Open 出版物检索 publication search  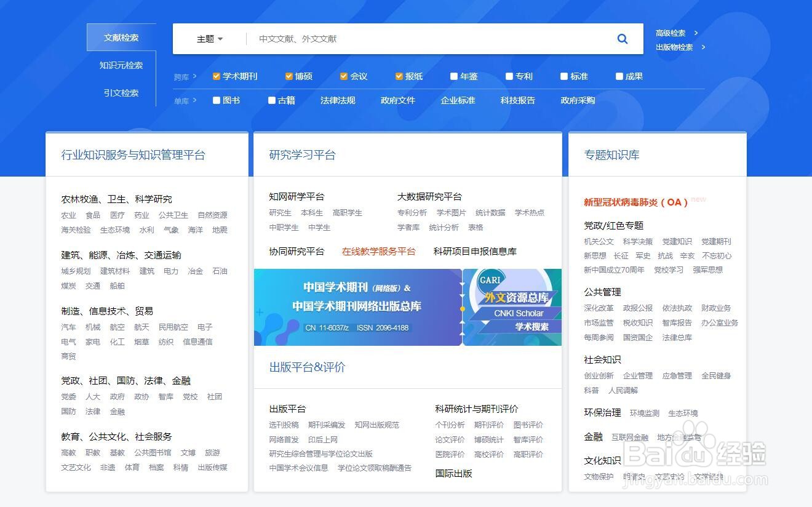[x=675, y=47]
